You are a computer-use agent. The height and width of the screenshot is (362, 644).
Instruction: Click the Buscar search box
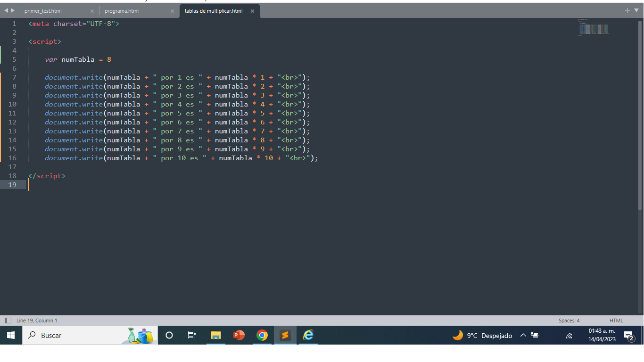point(90,335)
